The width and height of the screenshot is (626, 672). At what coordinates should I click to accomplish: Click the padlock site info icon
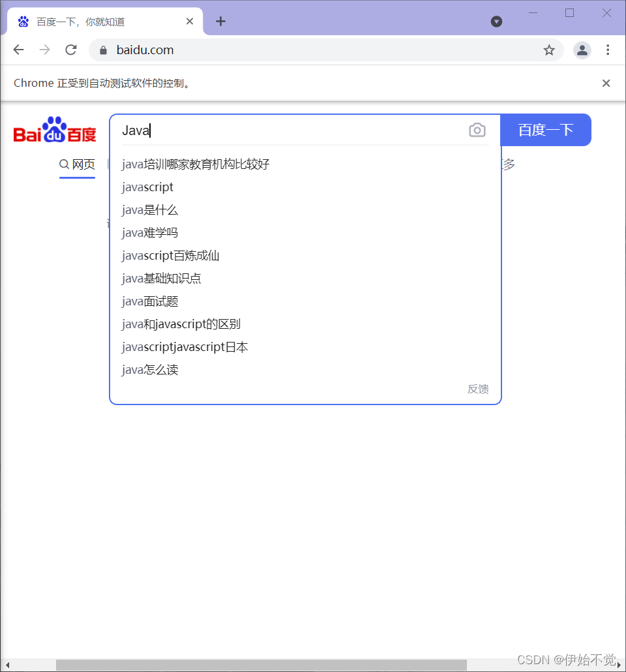click(103, 50)
